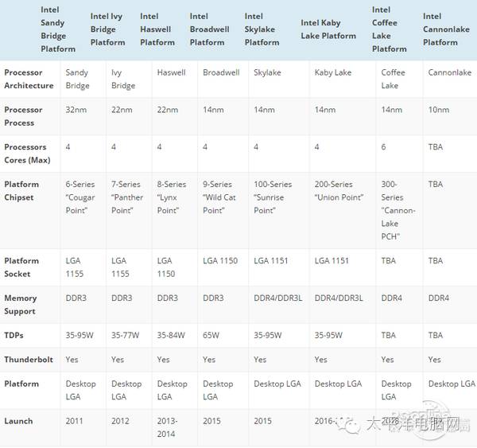Click the 32nm process cell
Screen dimensions: 477x448
click(76, 110)
